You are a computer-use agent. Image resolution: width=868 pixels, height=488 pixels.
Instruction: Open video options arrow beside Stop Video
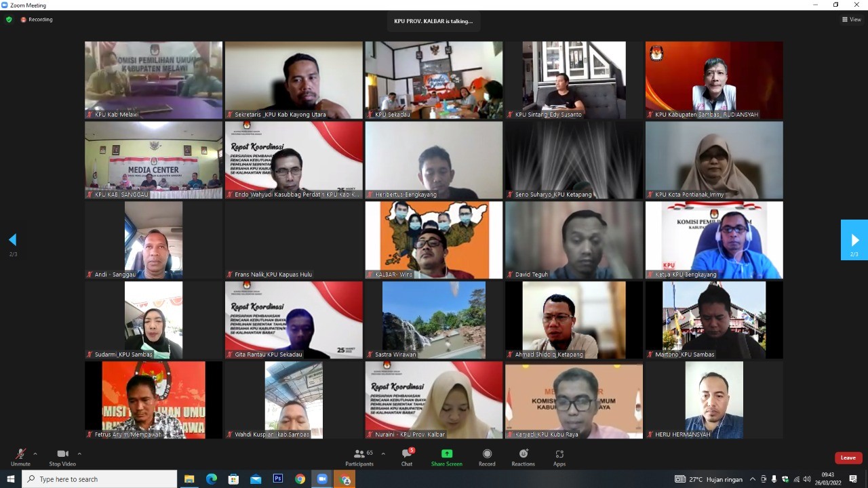(79, 453)
